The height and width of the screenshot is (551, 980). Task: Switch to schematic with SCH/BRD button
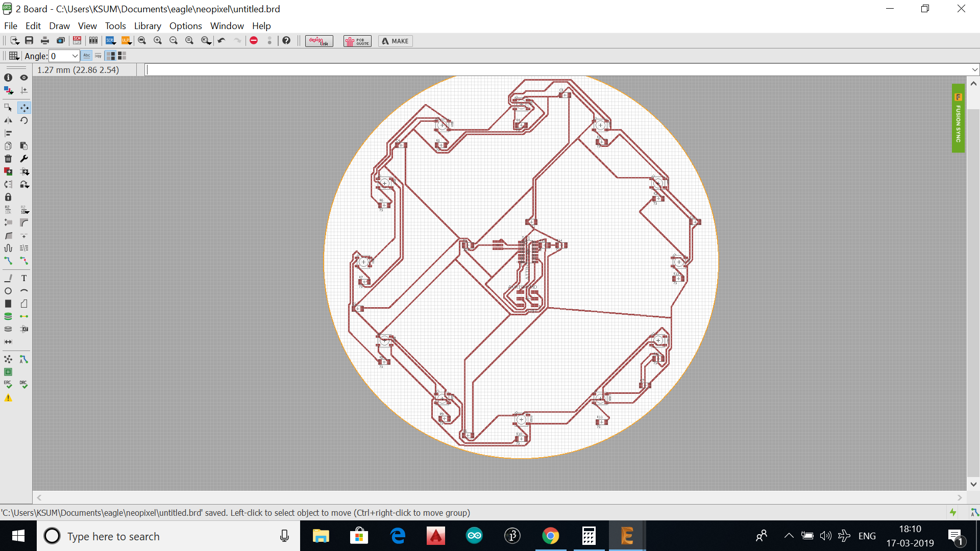point(77,41)
